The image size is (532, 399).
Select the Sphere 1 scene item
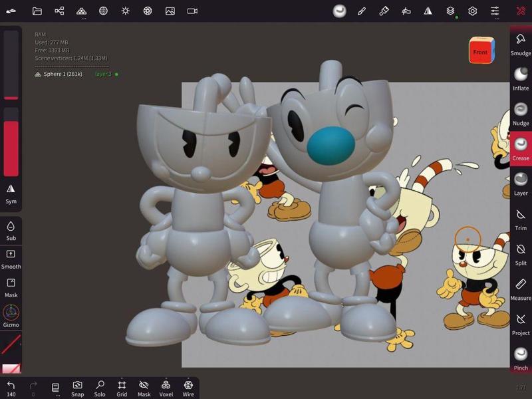click(63, 74)
